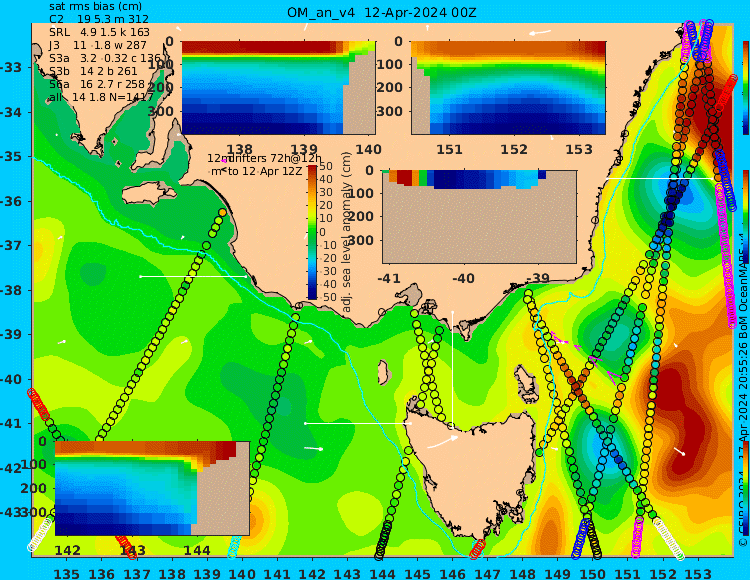Click the '-39' tick under the middle inset
This screenshot has width=750, height=580.
(537, 278)
